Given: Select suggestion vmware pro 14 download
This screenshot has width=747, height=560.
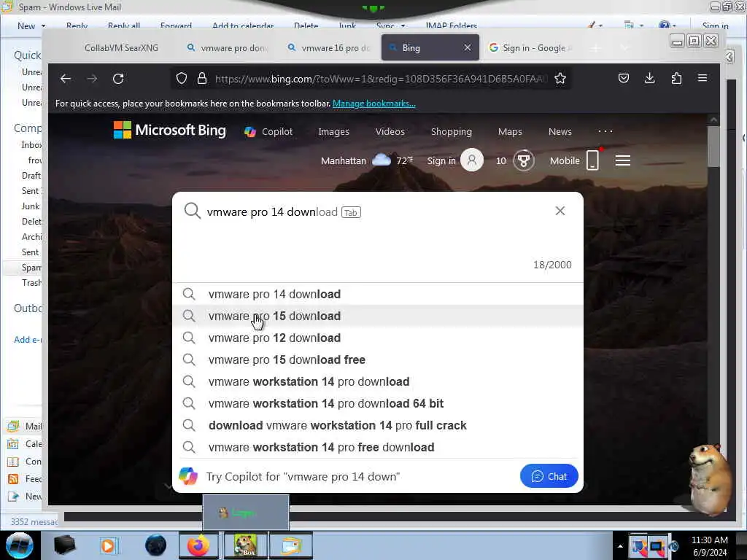Looking at the screenshot, I should [378, 295].
